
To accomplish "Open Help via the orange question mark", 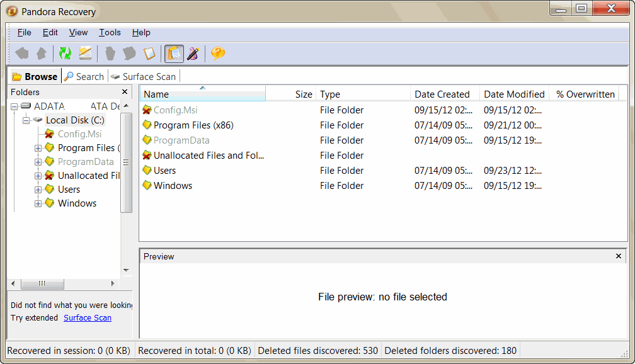I will point(218,54).
